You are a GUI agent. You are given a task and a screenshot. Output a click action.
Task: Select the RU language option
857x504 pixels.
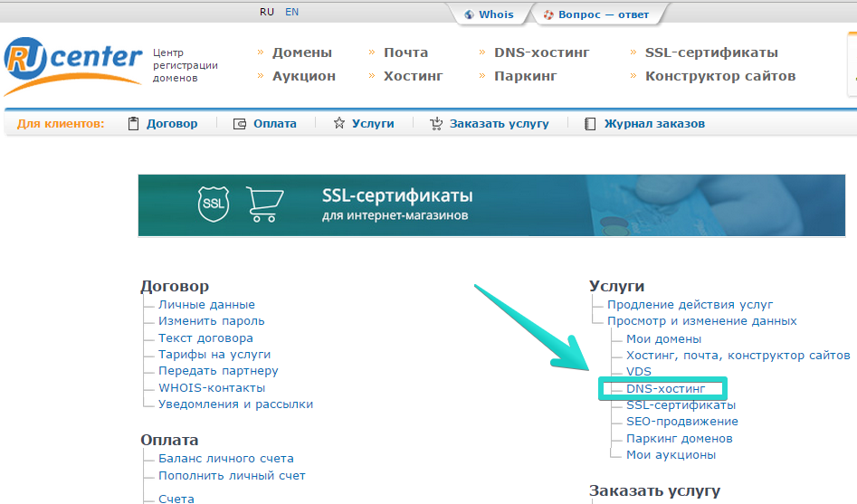click(267, 12)
